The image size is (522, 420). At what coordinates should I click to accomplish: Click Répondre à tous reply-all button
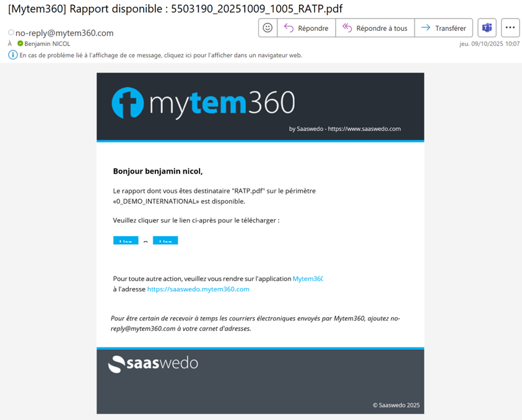(x=375, y=28)
